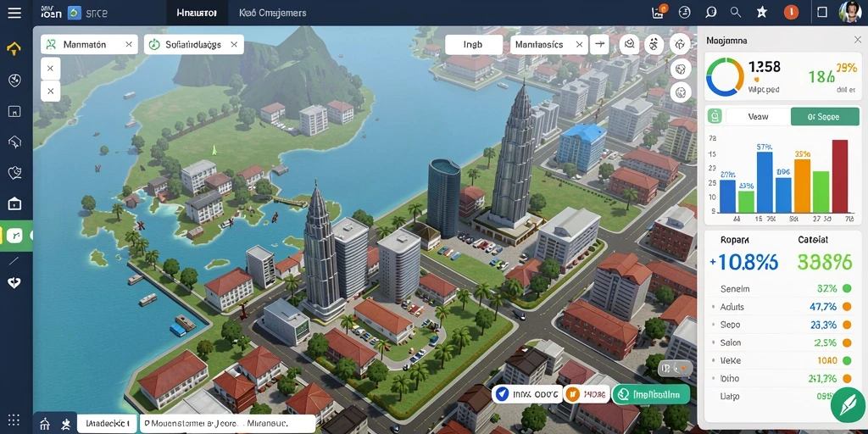Click the +10.8% Roparx value

(x=743, y=261)
